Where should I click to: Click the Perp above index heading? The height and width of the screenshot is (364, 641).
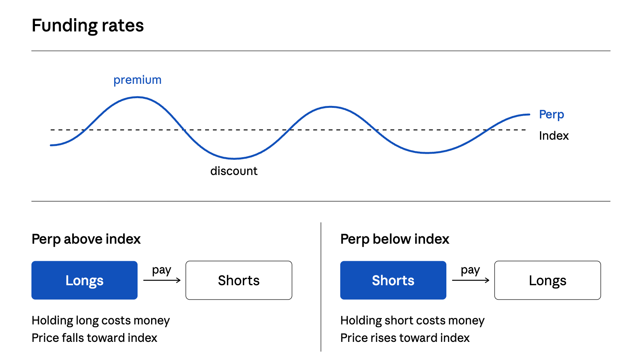tap(86, 239)
